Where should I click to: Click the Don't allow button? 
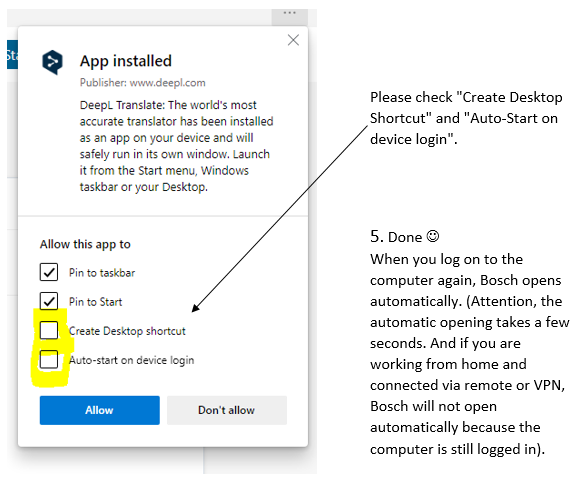227,410
